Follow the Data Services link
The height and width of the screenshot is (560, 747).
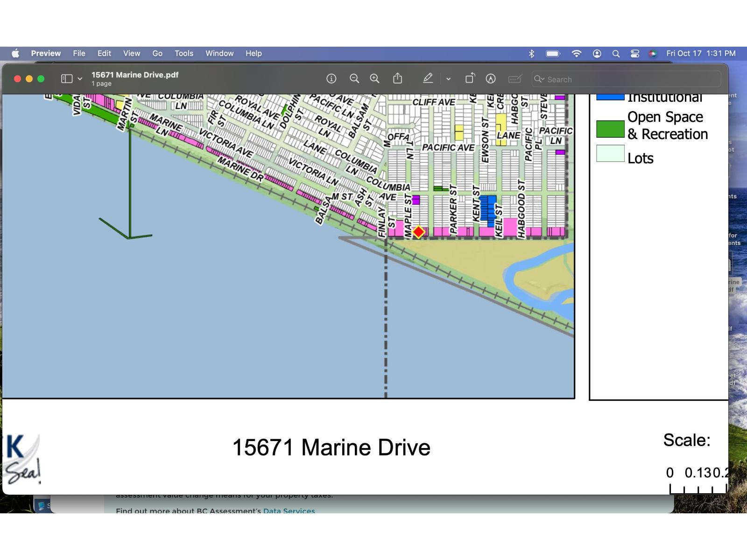point(289,511)
